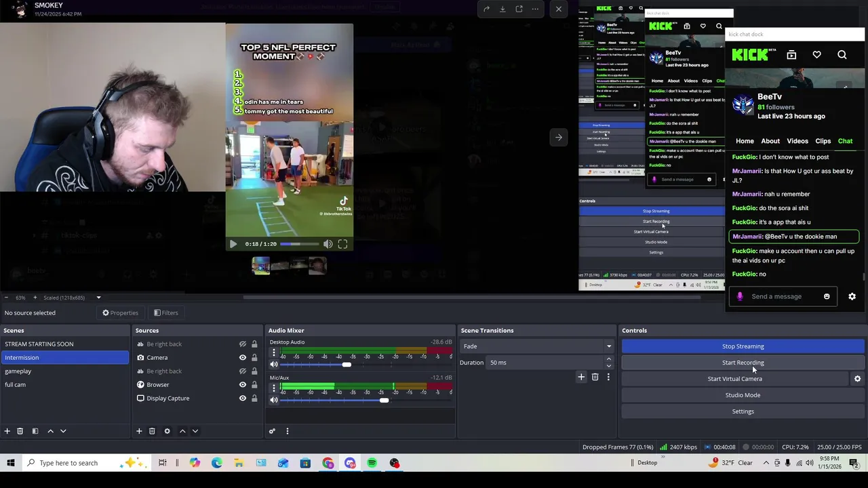Adjust Mic/Aux volume slider

pos(384,400)
